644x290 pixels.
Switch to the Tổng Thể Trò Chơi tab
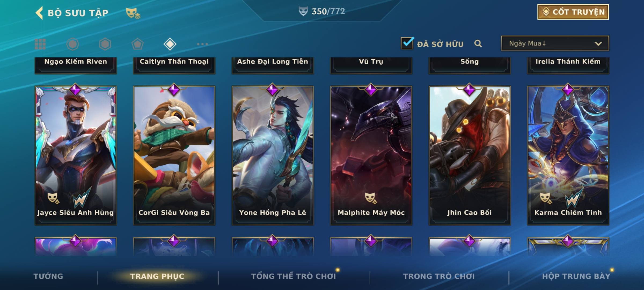pyautogui.click(x=294, y=276)
